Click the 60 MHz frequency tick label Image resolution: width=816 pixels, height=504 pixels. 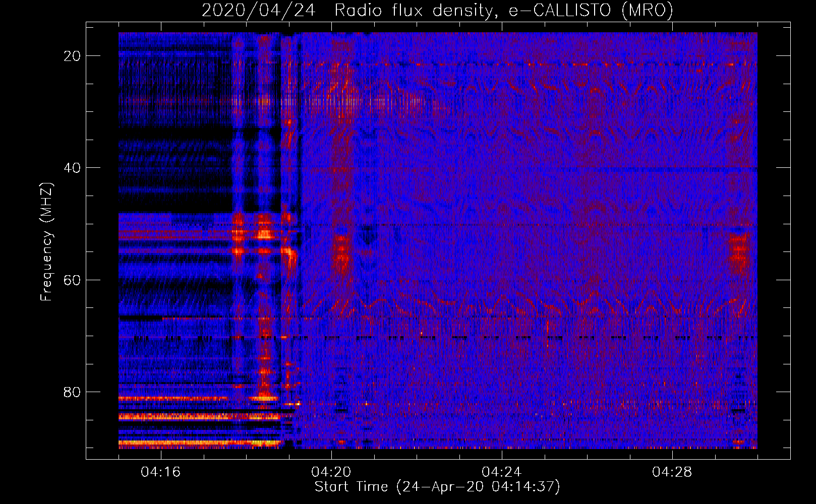click(72, 280)
